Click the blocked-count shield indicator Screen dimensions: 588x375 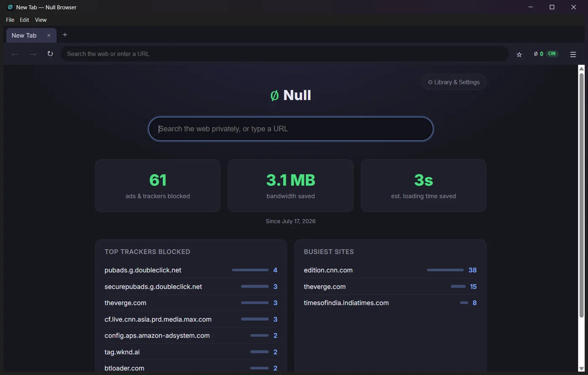pos(538,54)
